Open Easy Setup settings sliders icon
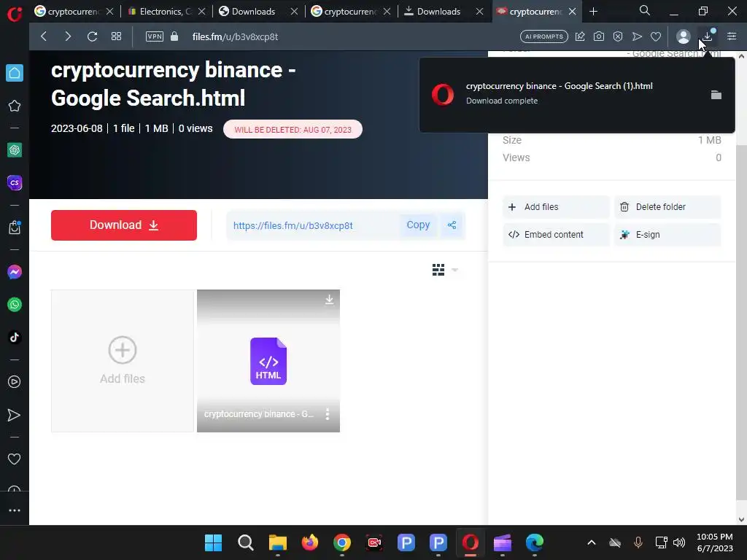 732,36
